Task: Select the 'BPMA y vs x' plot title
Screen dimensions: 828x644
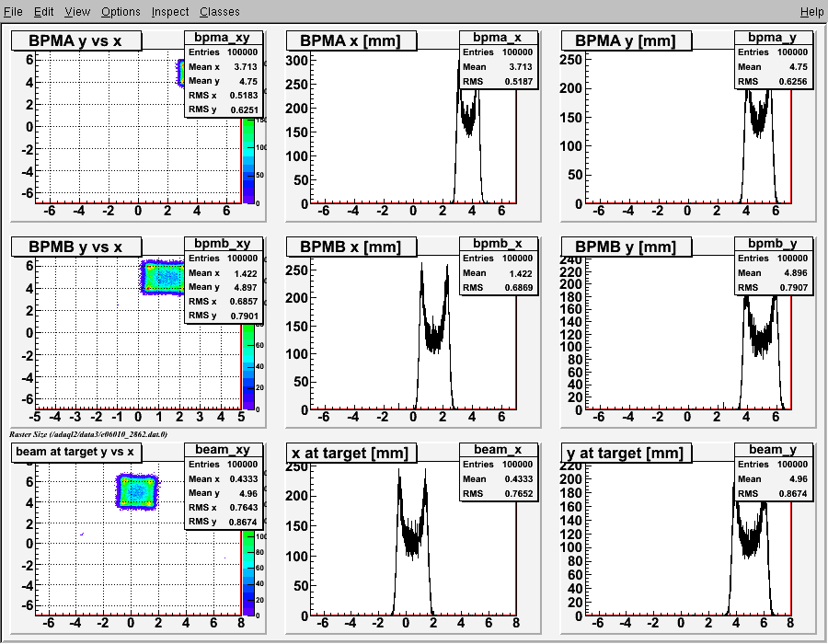Action: click(76, 40)
